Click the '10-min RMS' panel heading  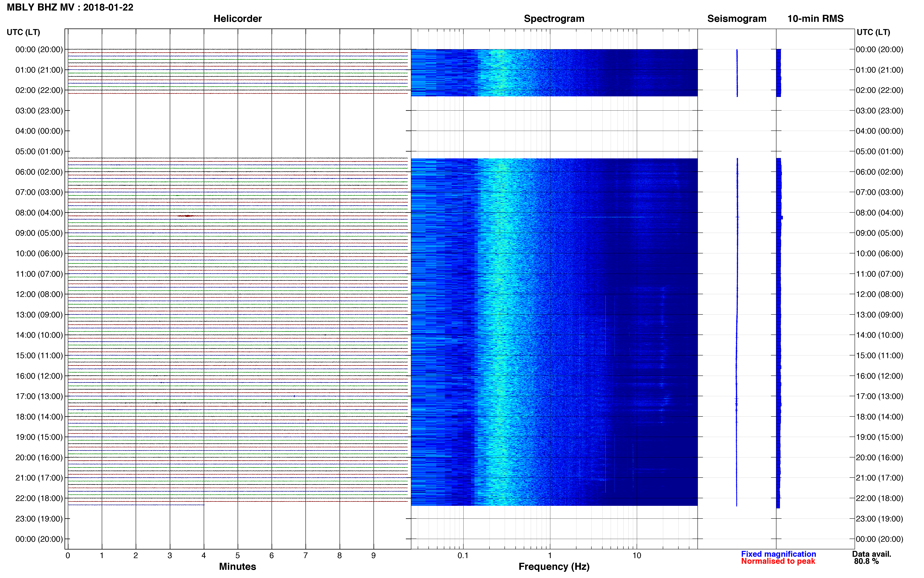tap(816, 19)
